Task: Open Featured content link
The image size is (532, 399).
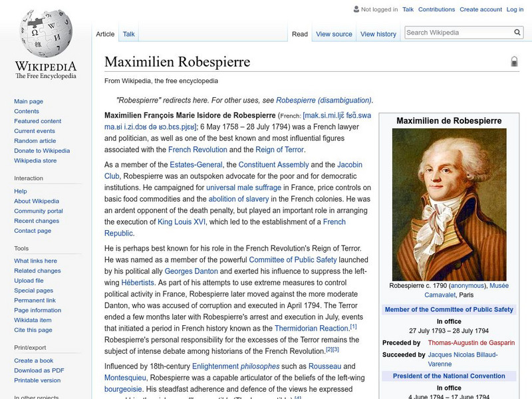Action: pyautogui.click(x=38, y=121)
